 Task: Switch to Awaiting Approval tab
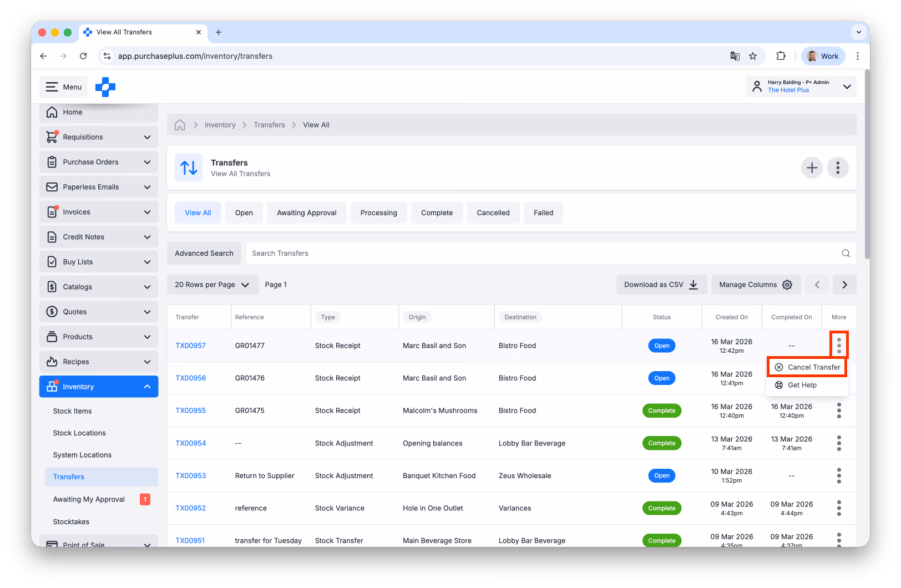307,213
